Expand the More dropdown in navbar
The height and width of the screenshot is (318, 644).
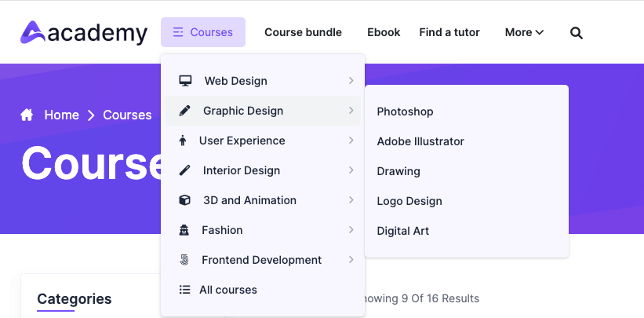(x=524, y=32)
